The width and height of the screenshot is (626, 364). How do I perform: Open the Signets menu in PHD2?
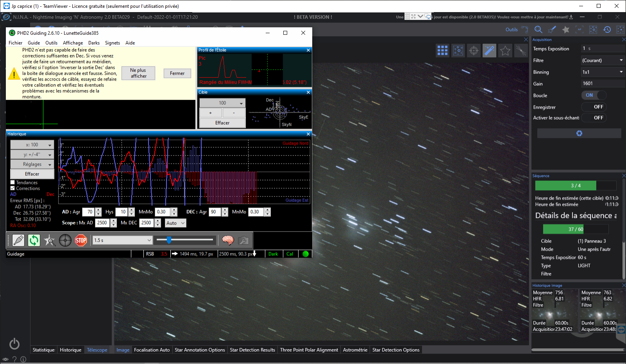coord(113,43)
